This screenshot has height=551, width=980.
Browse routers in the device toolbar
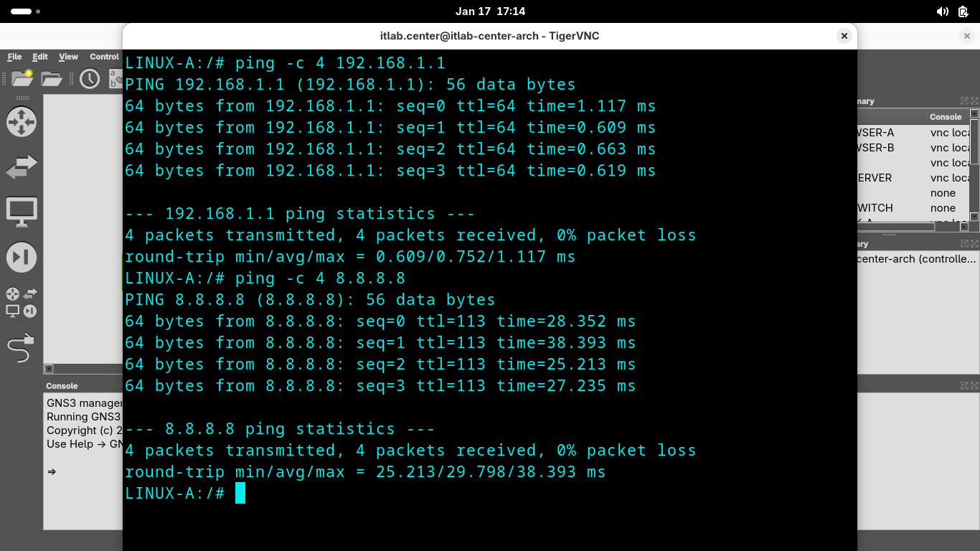pos(21,121)
